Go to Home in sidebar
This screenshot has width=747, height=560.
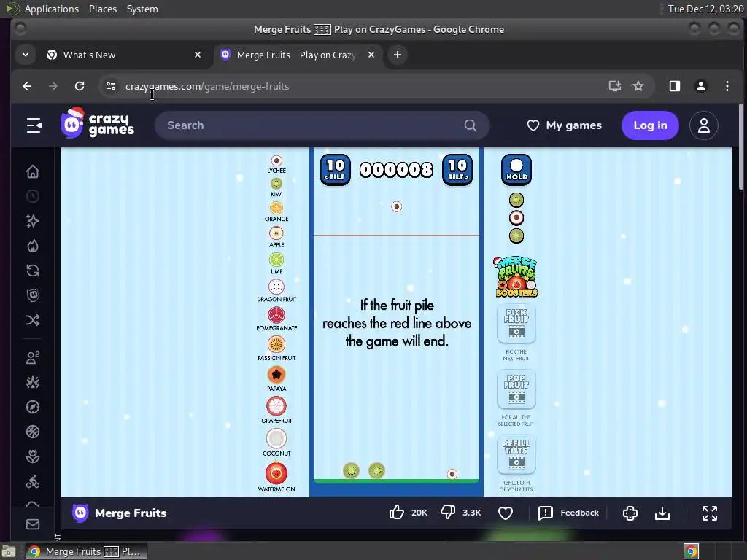[33, 171]
